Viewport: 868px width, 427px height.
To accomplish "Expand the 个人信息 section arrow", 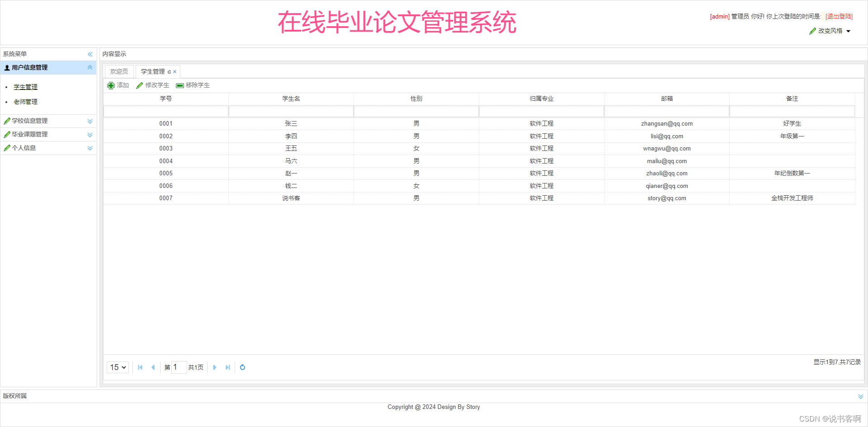I will coord(90,148).
